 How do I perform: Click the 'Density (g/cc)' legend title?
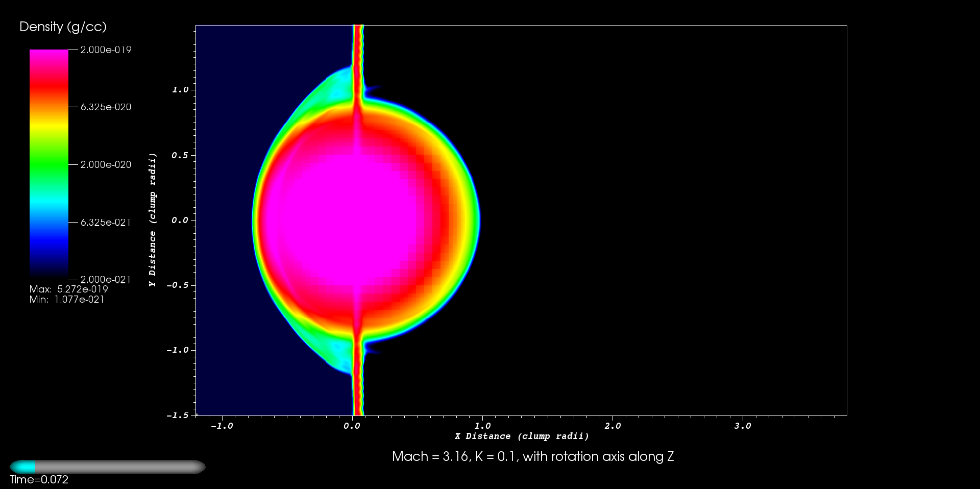(x=63, y=27)
